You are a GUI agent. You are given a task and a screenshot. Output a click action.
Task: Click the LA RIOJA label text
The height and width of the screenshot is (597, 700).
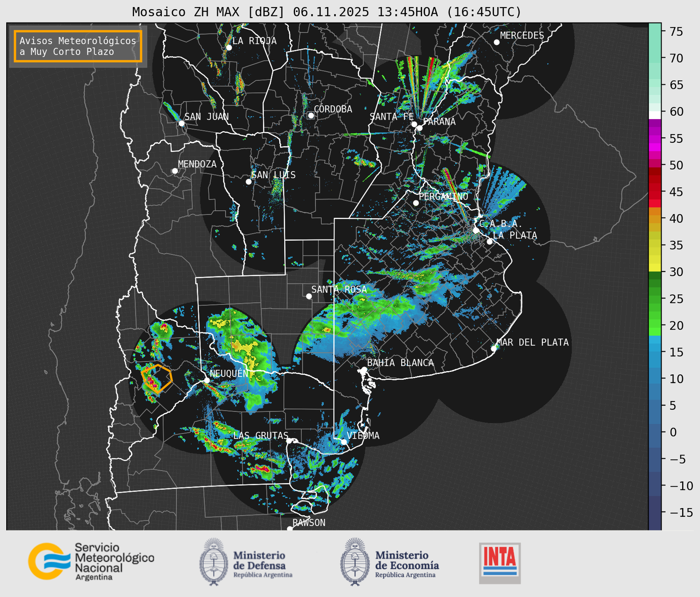pos(254,41)
